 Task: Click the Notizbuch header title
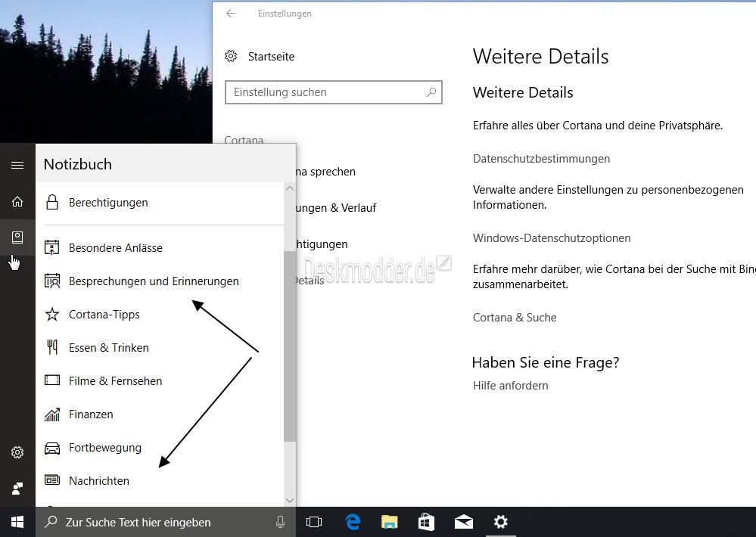coord(78,164)
